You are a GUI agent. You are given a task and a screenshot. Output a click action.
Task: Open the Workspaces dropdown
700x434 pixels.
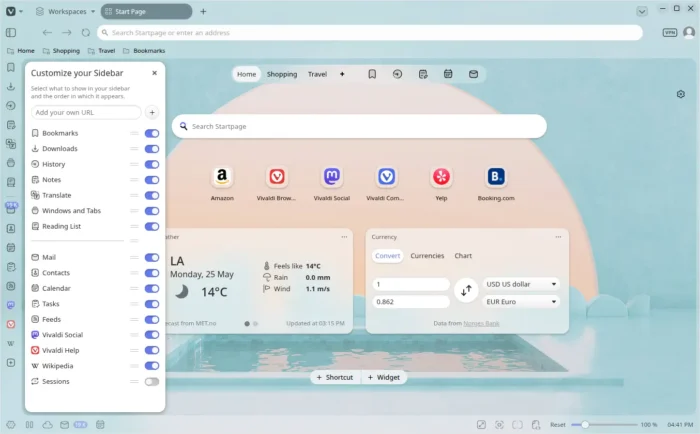[x=66, y=12]
